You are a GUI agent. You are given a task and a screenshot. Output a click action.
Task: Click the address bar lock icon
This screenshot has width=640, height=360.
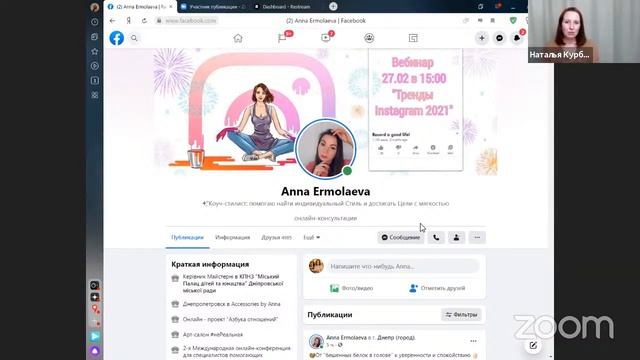[159, 20]
